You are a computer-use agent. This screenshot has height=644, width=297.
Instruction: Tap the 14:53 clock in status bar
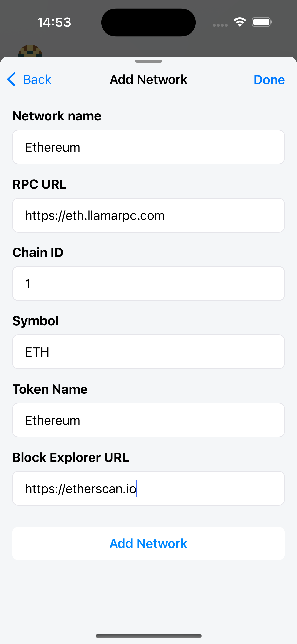(54, 22)
